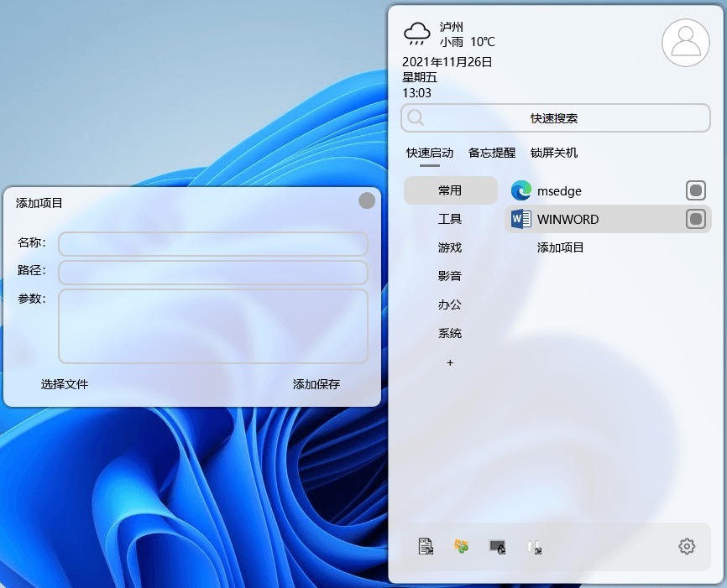Launch msedge from the quick launch list
The height and width of the screenshot is (588, 727).
click(x=559, y=191)
